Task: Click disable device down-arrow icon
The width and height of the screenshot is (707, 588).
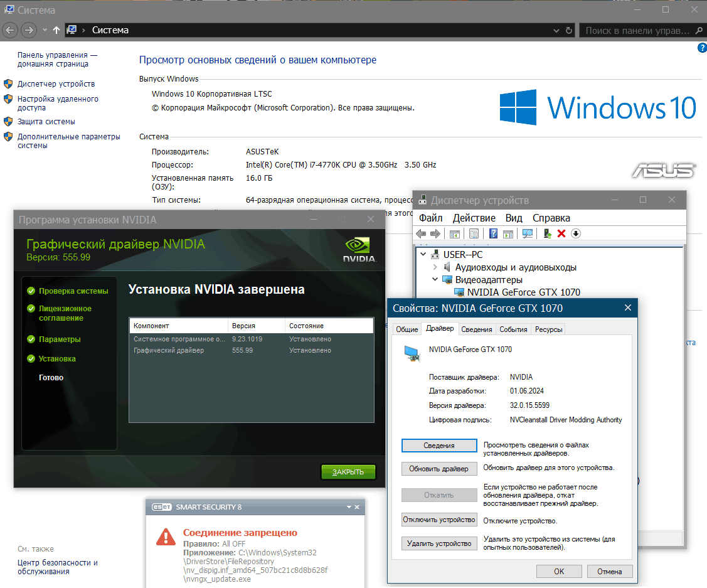Action: (576, 233)
